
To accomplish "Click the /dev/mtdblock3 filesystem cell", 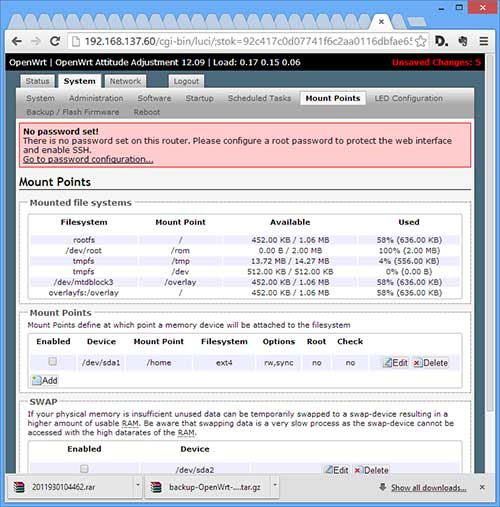I will 84,282.
